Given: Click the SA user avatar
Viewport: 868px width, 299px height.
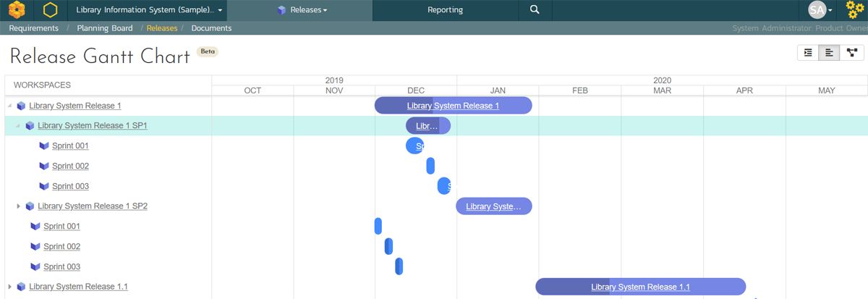Looking at the screenshot, I should point(817,10).
